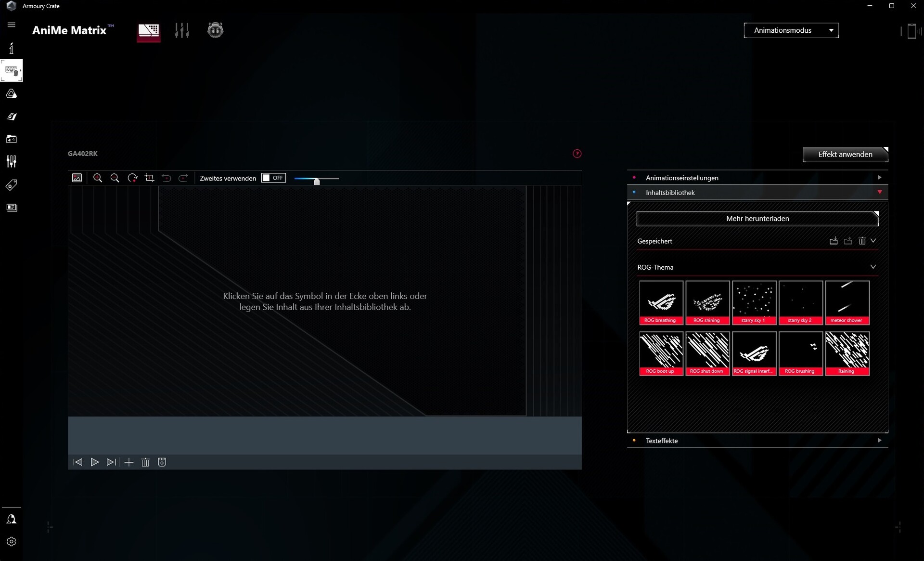Viewport: 924px width, 561px height.
Task: Select the ROG brushing thumbnail
Action: [801, 353]
